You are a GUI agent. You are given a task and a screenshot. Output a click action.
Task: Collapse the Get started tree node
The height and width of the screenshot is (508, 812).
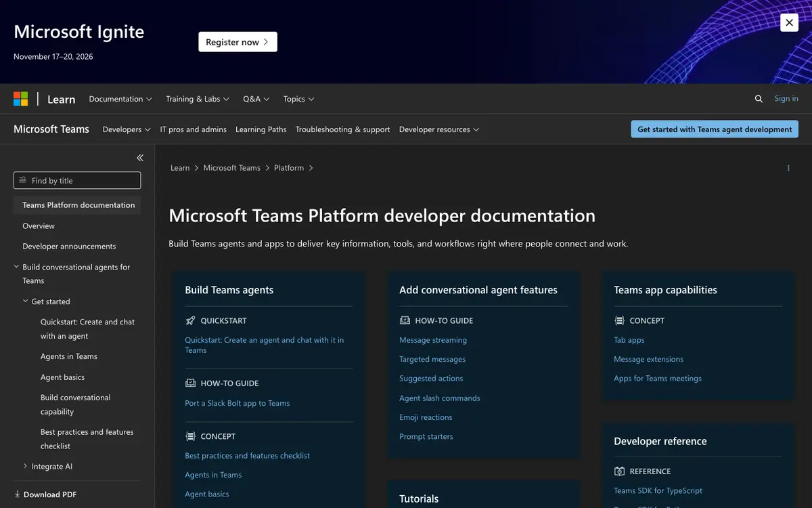(26, 301)
